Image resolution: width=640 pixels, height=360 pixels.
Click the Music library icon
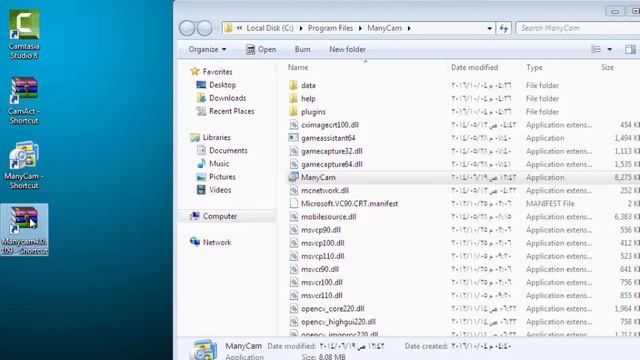[x=201, y=164]
